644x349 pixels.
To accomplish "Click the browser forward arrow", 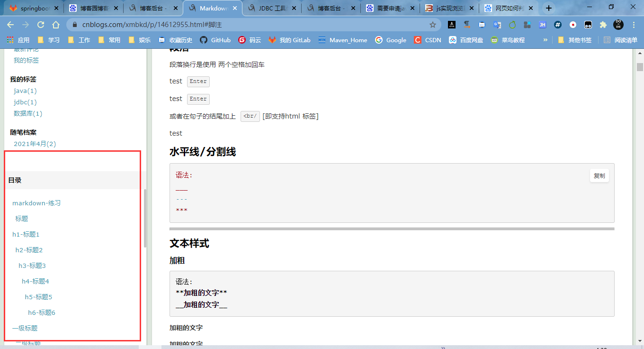I will point(26,25).
